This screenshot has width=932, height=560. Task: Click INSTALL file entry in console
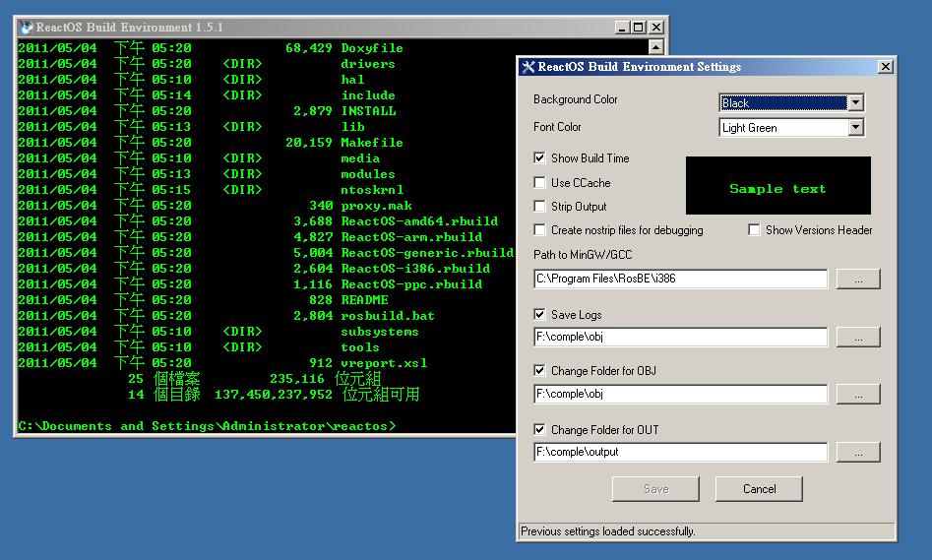[x=368, y=110]
